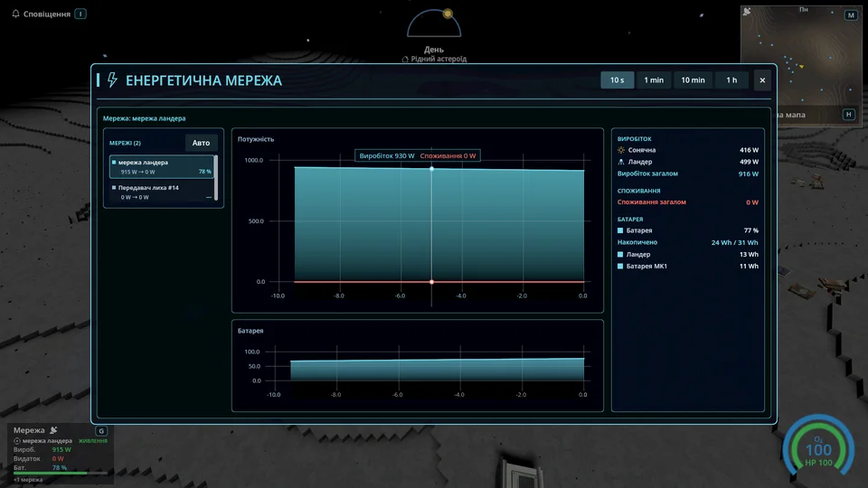
Task: Click the Вироб. 915 W line in widget
Action: pos(42,450)
